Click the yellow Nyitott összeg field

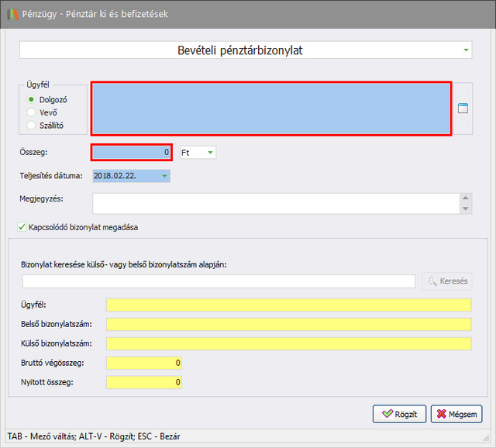pyautogui.click(x=144, y=382)
